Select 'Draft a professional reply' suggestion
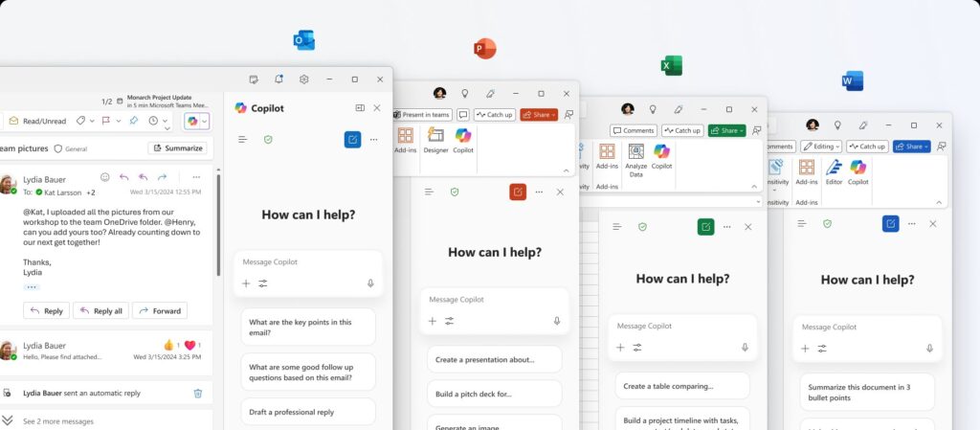This screenshot has height=430, width=980. pos(308,412)
